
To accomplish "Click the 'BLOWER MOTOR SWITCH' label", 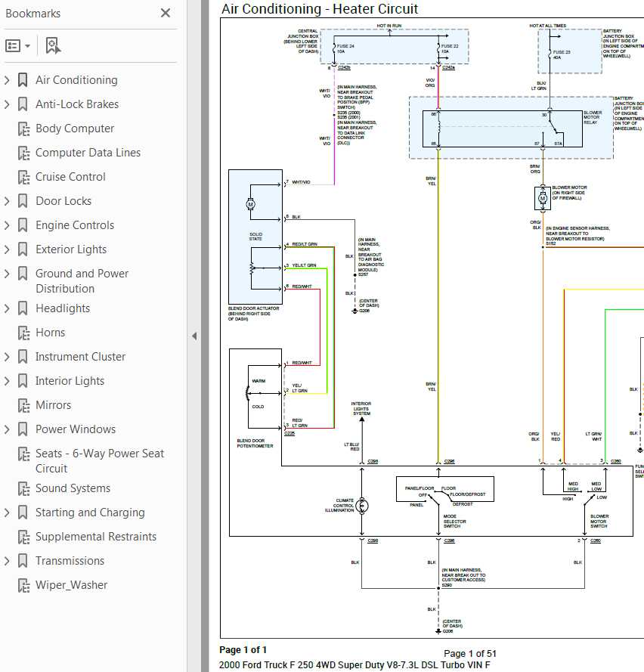I will point(599,521).
